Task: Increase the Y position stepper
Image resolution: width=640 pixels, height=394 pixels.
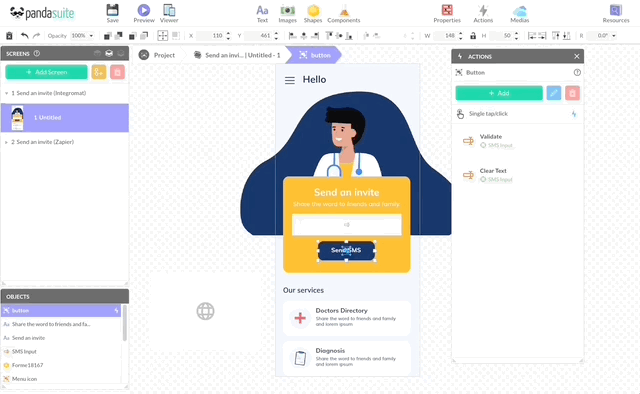Action: point(276,33)
